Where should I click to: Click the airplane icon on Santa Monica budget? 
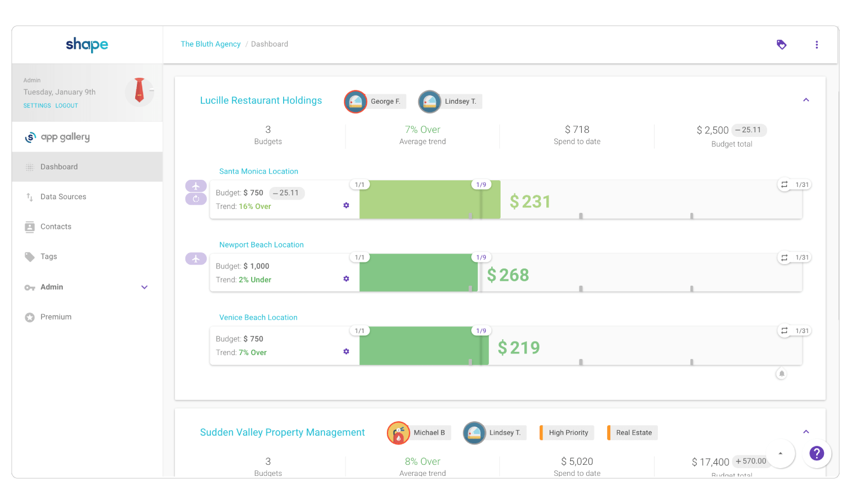tap(196, 186)
